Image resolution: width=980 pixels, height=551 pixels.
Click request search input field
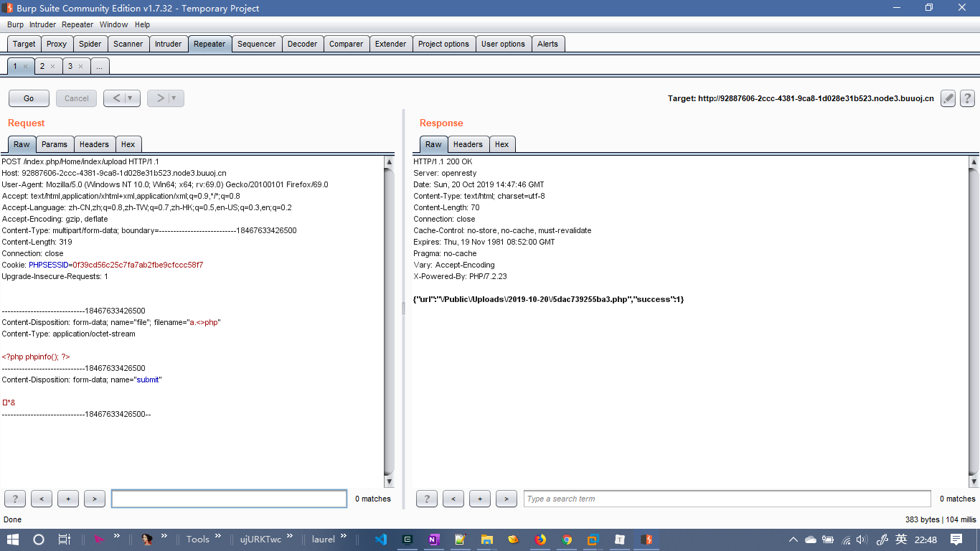pos(230,499)
